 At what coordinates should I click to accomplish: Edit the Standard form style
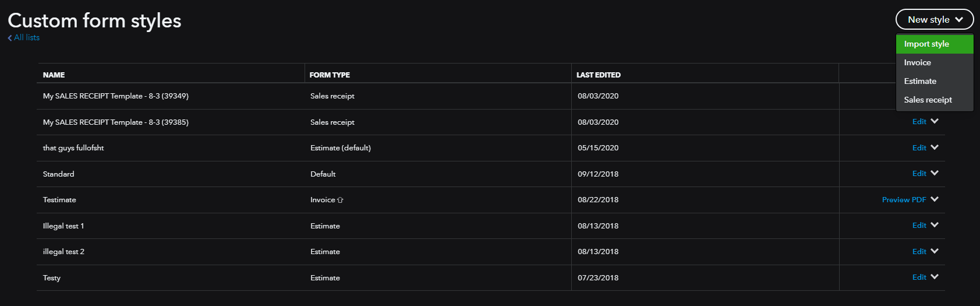coord(919,174)
